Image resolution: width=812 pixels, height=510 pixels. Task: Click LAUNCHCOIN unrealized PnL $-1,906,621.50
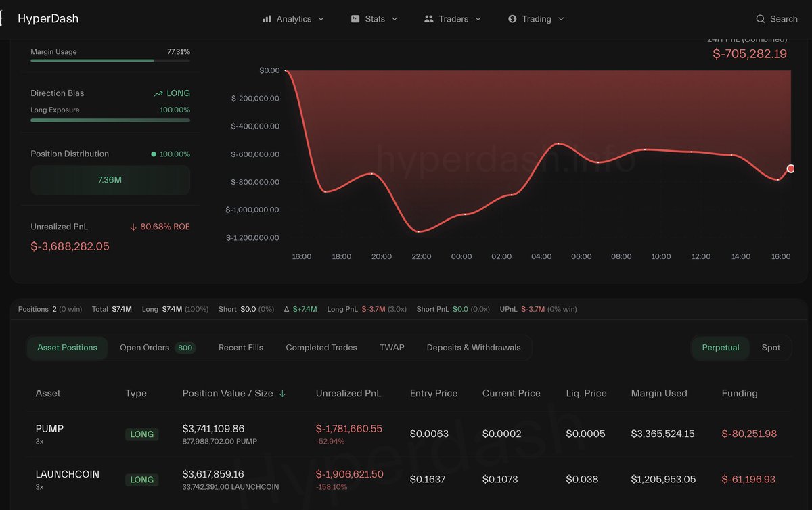click(350, 474)
